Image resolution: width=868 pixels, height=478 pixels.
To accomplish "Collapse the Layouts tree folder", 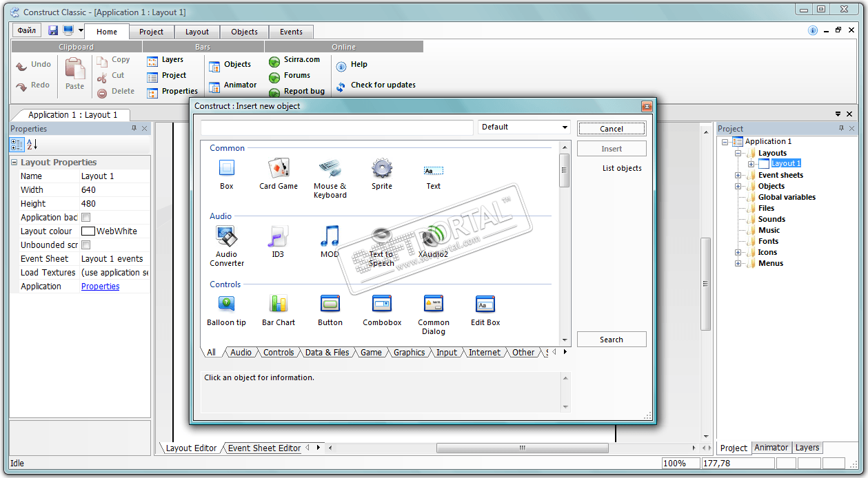I will tap(738, 153).
